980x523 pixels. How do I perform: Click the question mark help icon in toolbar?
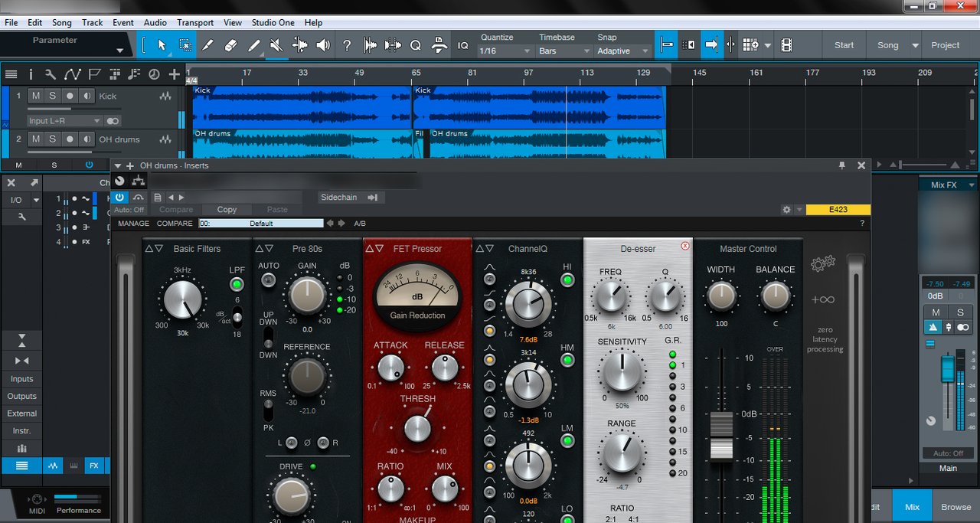(347, 45)
